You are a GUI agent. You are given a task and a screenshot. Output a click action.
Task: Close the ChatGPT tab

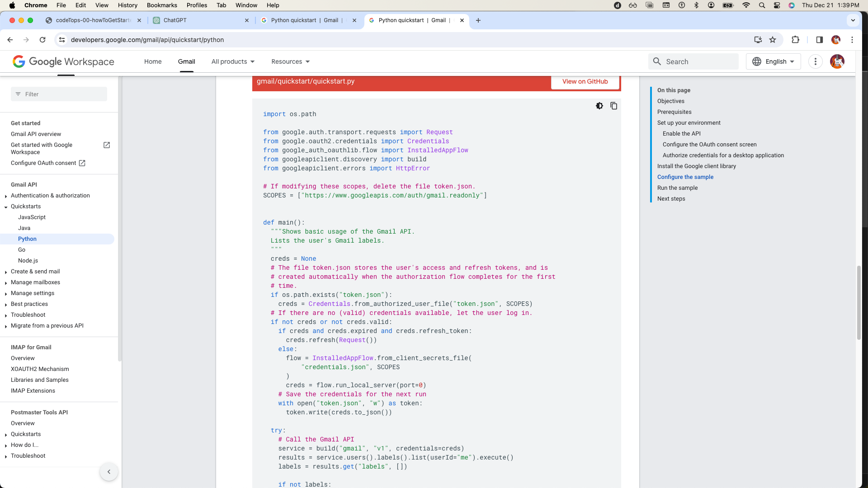point(247,20)
